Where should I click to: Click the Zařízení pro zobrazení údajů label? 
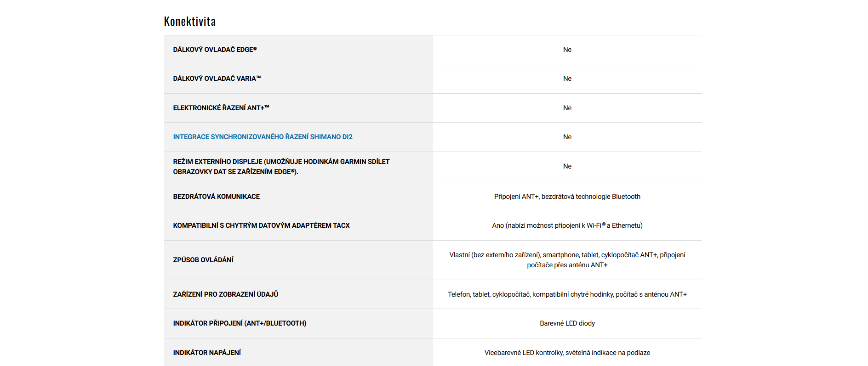(x=225, y=294)
